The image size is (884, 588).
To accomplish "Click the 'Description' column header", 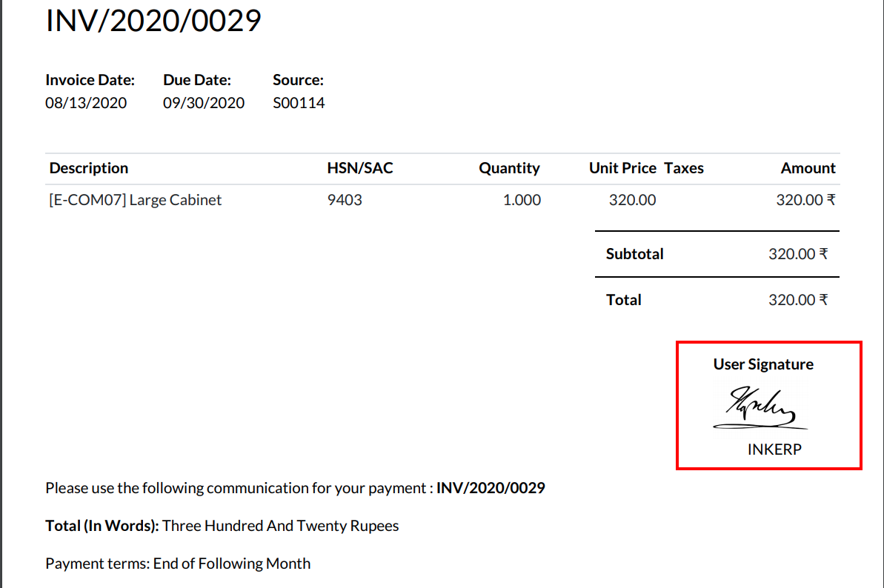I will (x=89, y=168).
